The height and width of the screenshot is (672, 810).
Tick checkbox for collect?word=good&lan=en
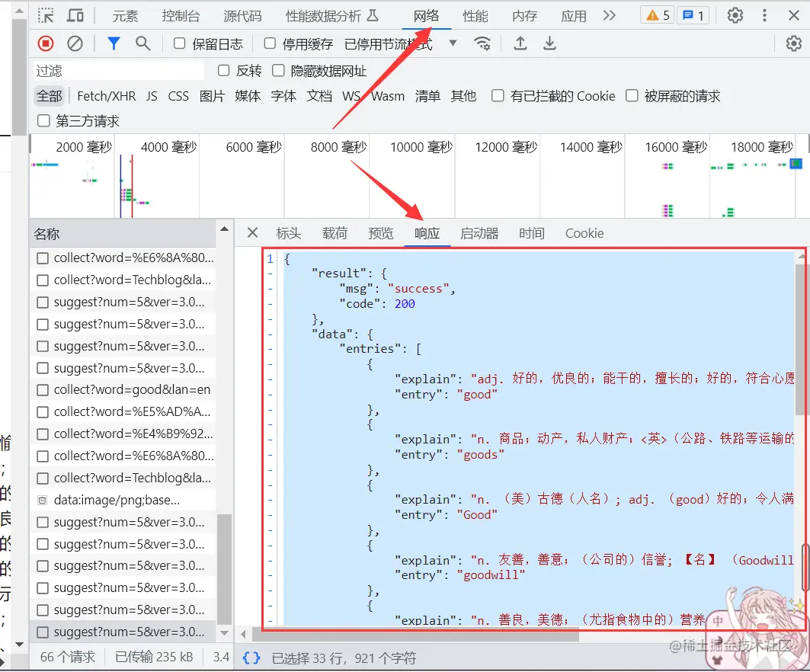coord(43,390)
